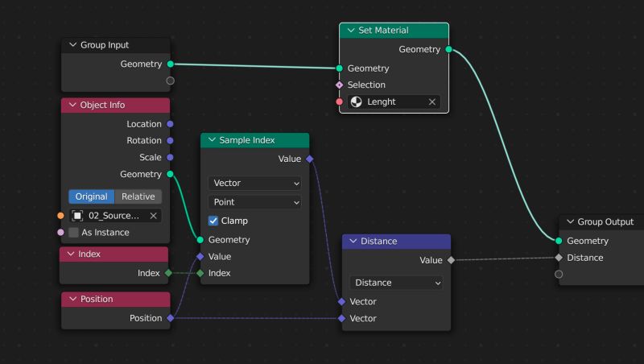This screenshot has width=644, height=364.
Task: Click the object icon beside 02_Source
Action: click(77, 216)
